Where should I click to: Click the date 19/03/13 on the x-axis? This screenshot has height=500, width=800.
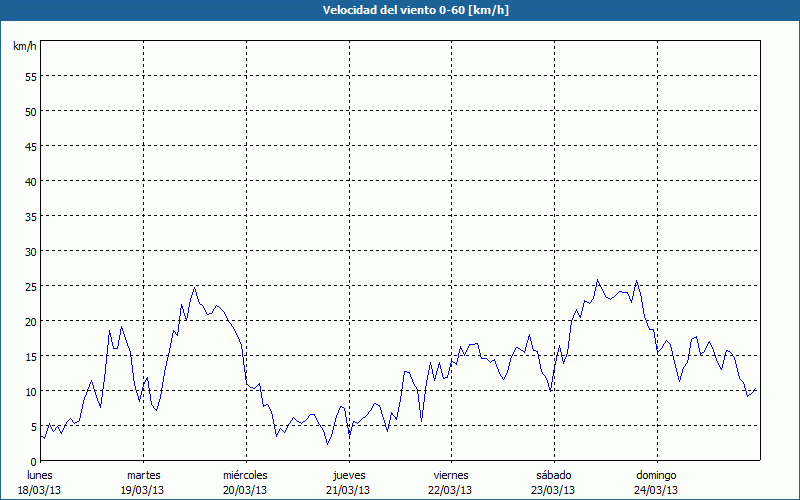(x=143, y=490)
